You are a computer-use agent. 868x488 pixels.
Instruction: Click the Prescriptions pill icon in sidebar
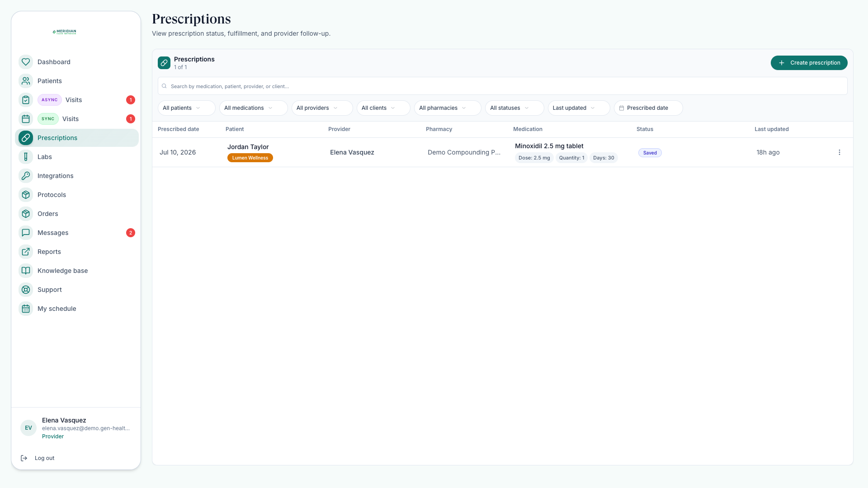pyautogui.click(x=26, y=138)
